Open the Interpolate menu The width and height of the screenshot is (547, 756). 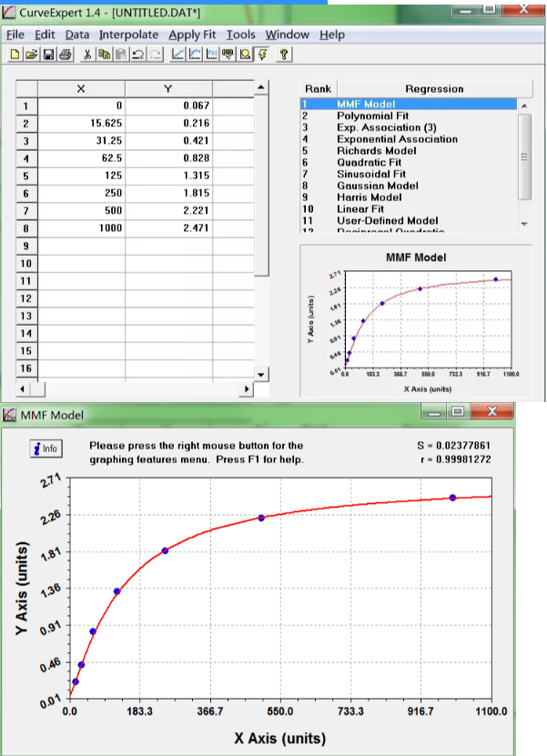click(x=128, y=35)
